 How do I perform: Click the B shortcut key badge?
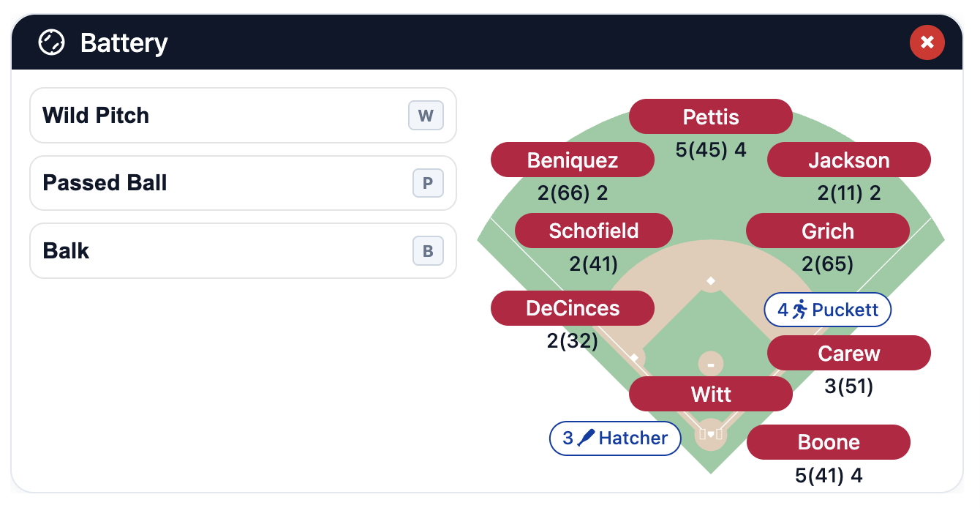(x=428, y=251)
